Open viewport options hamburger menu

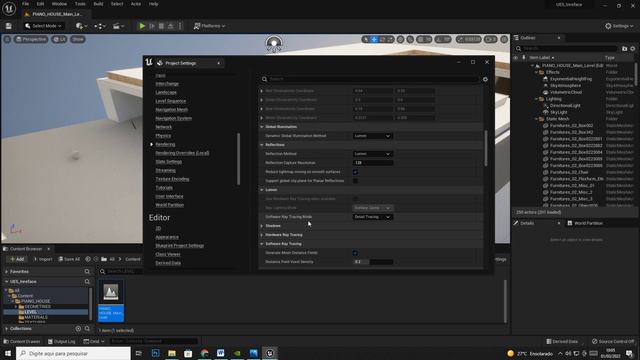click(7, 39)
